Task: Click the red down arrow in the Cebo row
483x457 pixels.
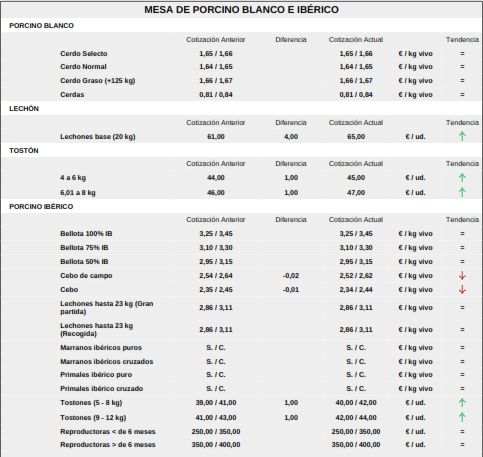Action: click(462, 290)
